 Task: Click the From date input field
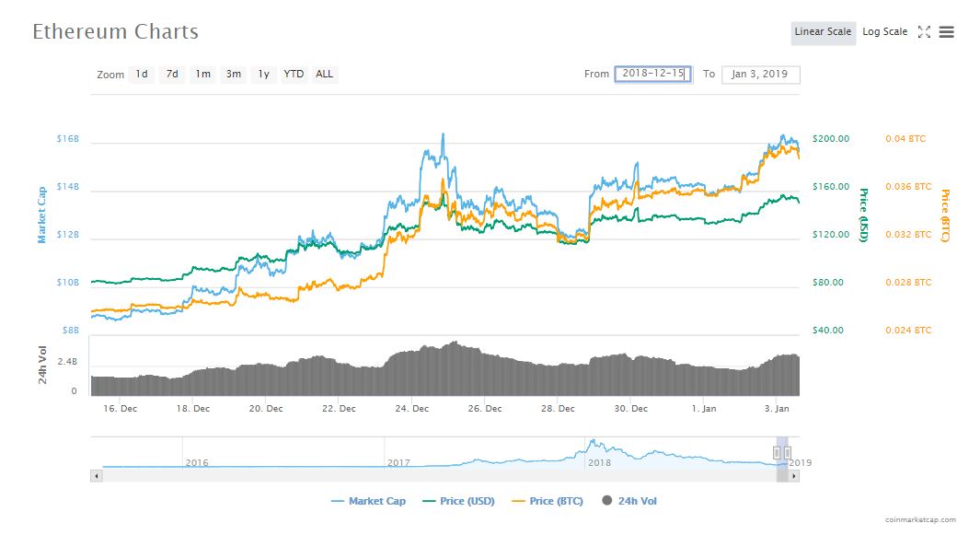652,75
